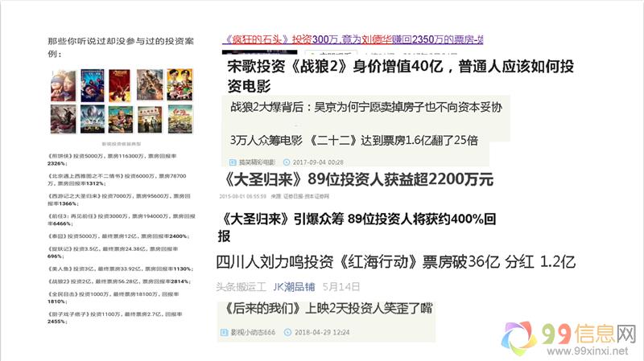
Task: Open the last poster in the bottom row
Action: click(x=180, y=119)
